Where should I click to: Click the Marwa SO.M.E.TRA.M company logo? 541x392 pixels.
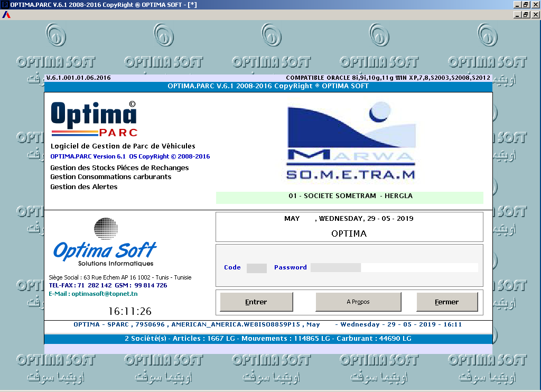click(351, 141)
